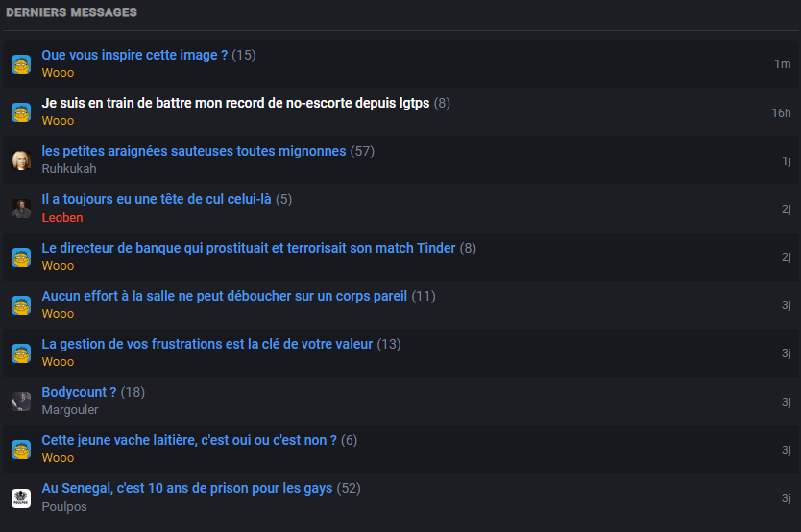Click Wooo avatar beside frustrations thread

point(21,353)
